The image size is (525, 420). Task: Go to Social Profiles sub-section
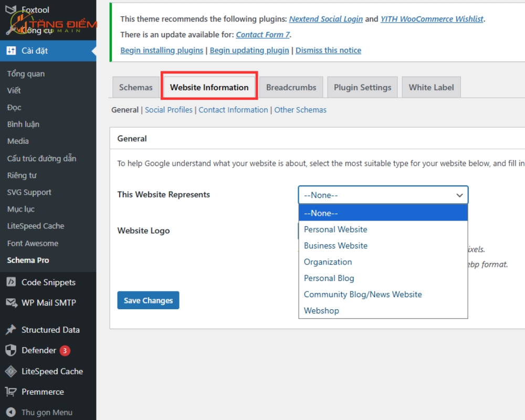(169, 110)
